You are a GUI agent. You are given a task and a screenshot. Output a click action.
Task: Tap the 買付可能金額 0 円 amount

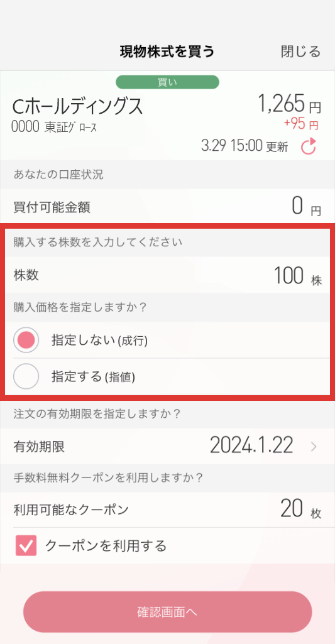tap(306, 207)
